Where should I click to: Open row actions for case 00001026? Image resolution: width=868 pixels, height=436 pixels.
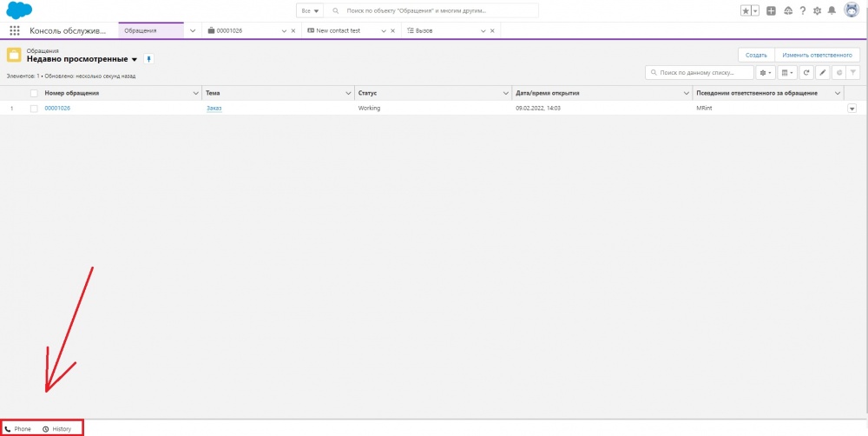pos(852,109)
